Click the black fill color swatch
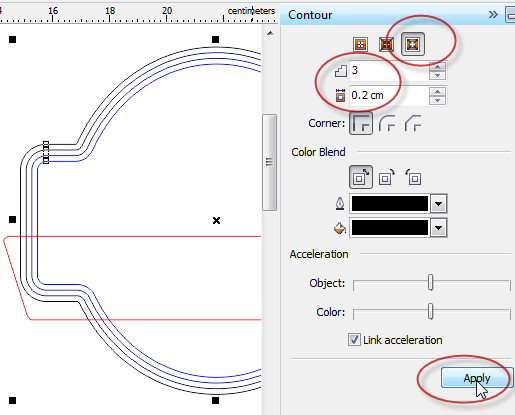 (390, 228)
